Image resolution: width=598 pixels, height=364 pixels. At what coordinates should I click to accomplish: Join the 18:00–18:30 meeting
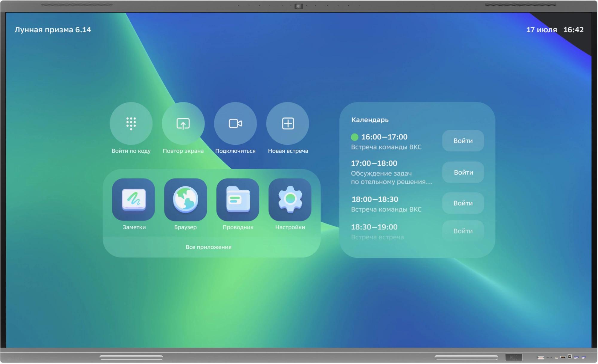tap(463, 203)
